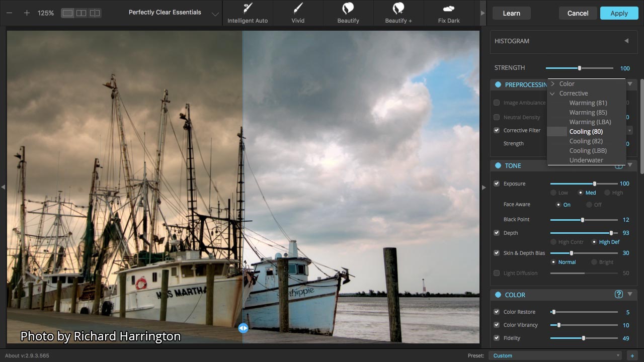Select the Vivid preset brush icon
Image resolution: width=644 pixels, height=362 pixels.
[298, 9]
